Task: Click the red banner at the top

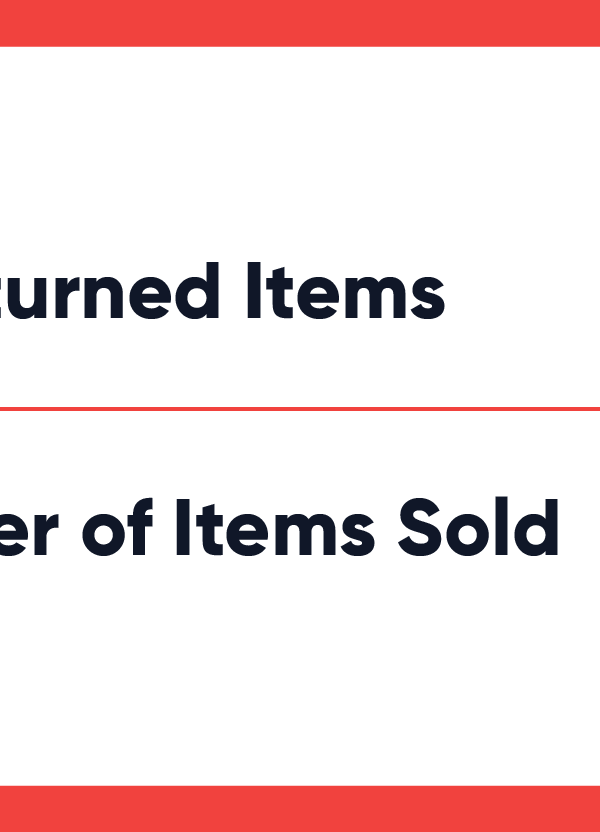Action: coord(300,23)
